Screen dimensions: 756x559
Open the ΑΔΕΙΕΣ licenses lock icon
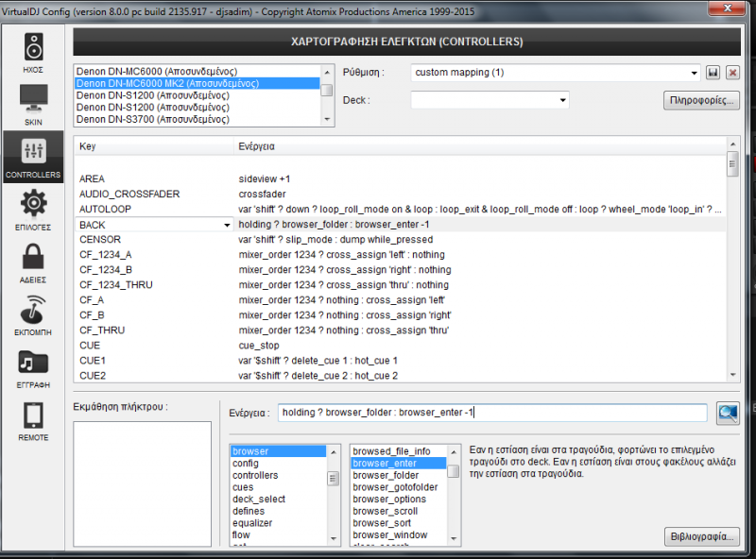33,262
